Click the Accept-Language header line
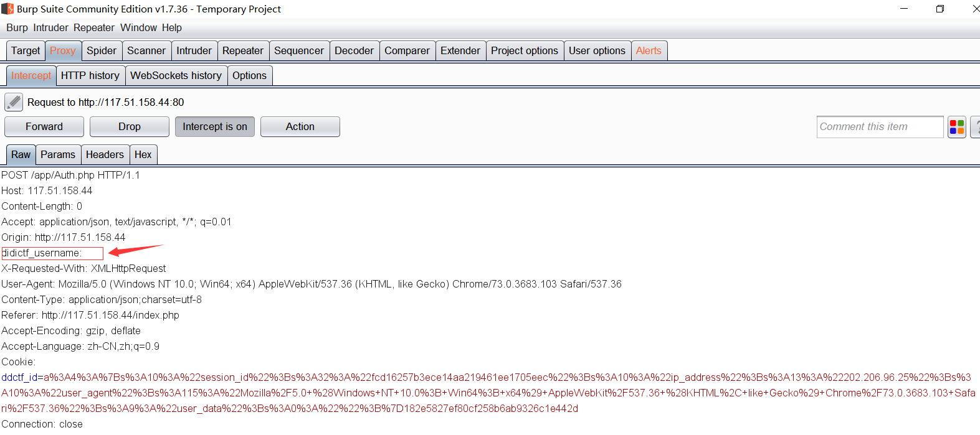 [80, 347]
